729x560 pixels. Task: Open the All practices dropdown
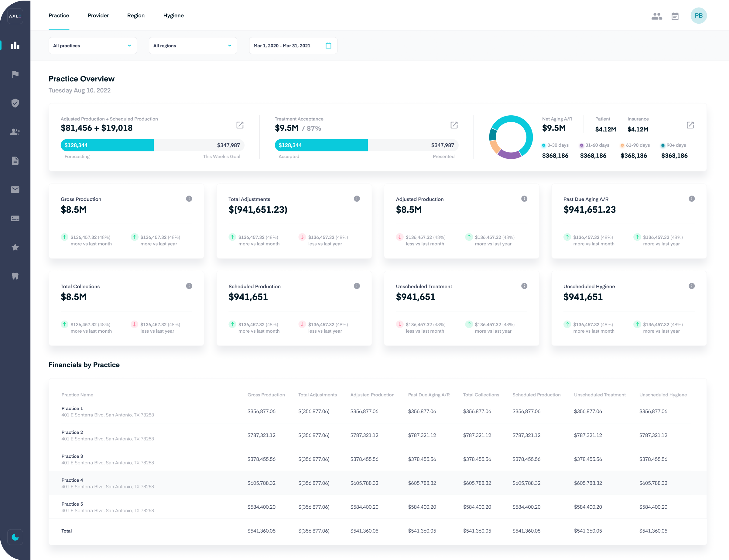pos(92,45)
